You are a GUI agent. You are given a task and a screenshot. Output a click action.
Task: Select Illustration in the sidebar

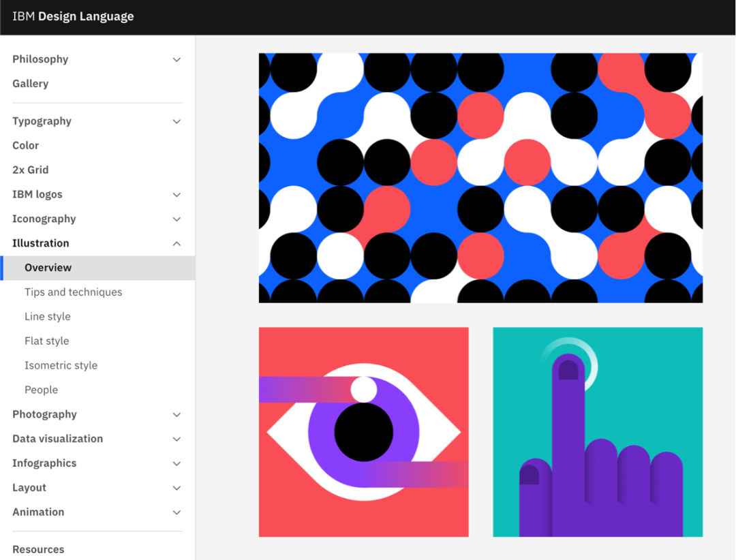coord(41,243)
